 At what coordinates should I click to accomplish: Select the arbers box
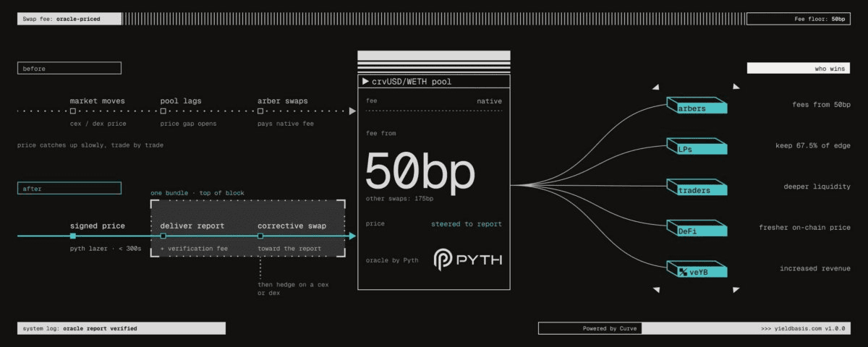coord(697,107)
